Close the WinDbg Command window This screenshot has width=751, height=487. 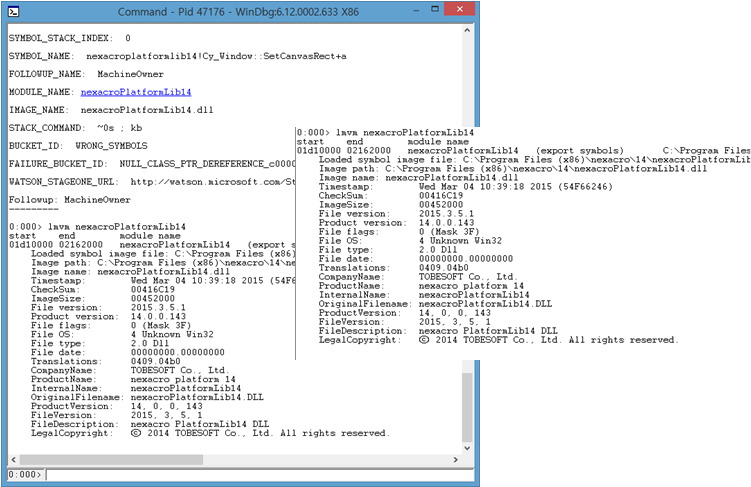click(459, 9)
